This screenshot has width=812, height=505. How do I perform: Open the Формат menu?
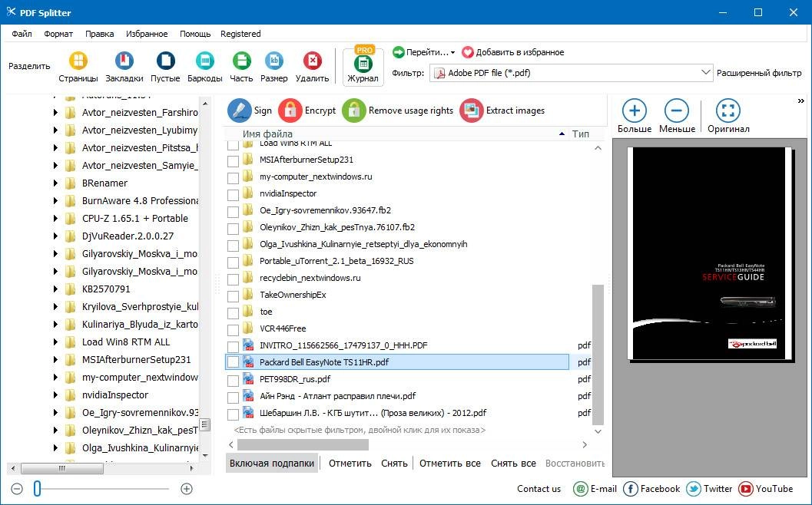coord(58,34)
